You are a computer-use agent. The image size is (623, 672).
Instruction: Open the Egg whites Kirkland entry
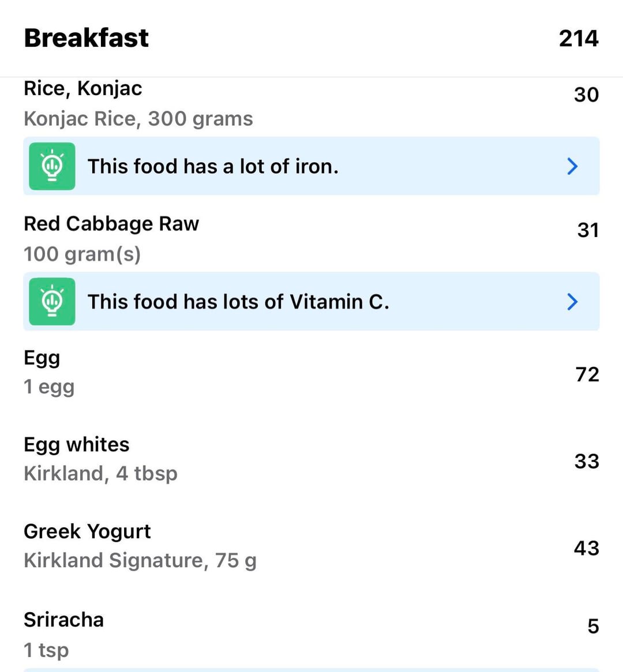coord(100,459)
